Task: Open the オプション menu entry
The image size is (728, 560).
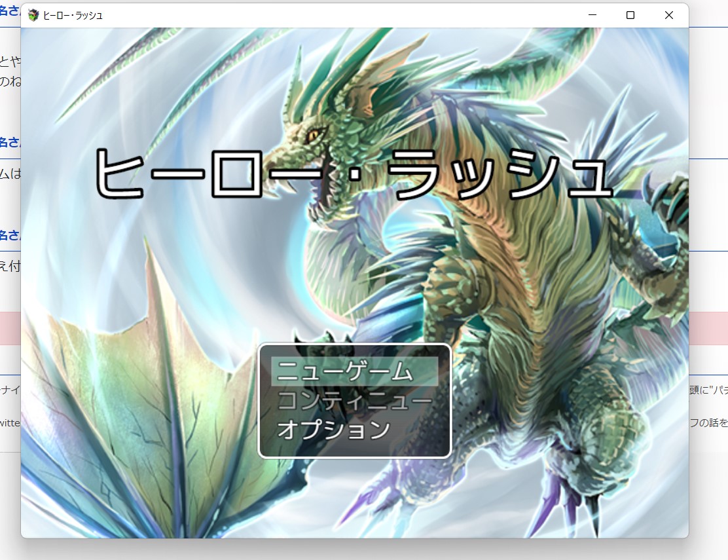Action: 354,429
